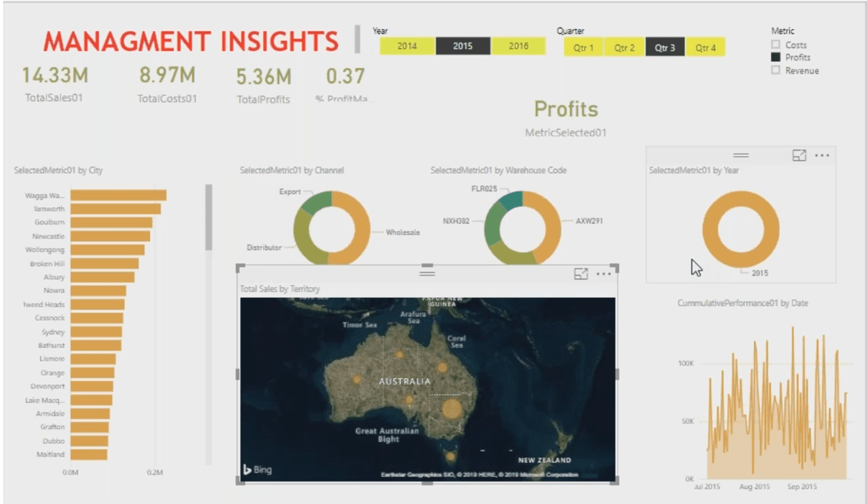Click the SelectedMetric01 by City chart title

(58, 170)
